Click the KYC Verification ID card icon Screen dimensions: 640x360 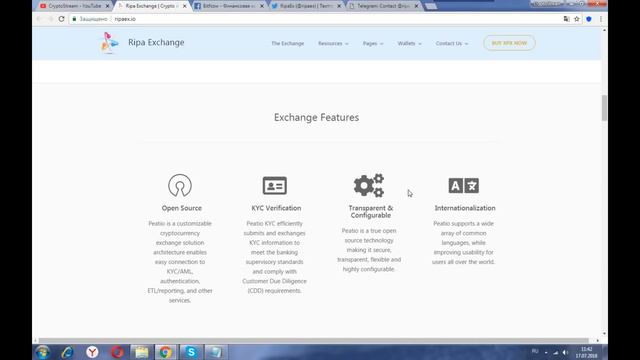[275, 186]
